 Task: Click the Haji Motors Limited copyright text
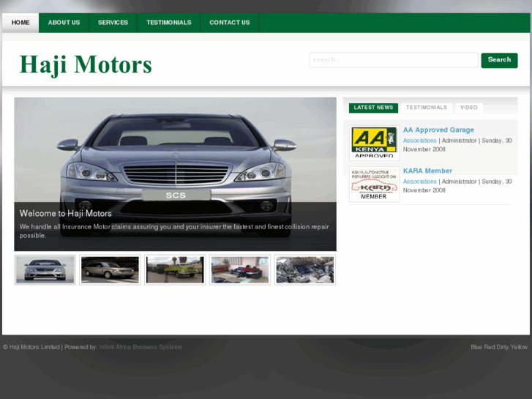(31, 347)
